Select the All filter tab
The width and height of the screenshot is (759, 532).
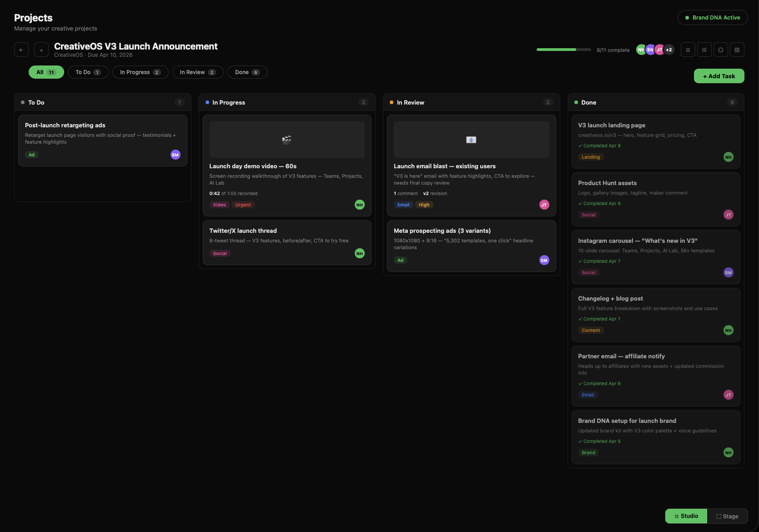tap(46, 72)
